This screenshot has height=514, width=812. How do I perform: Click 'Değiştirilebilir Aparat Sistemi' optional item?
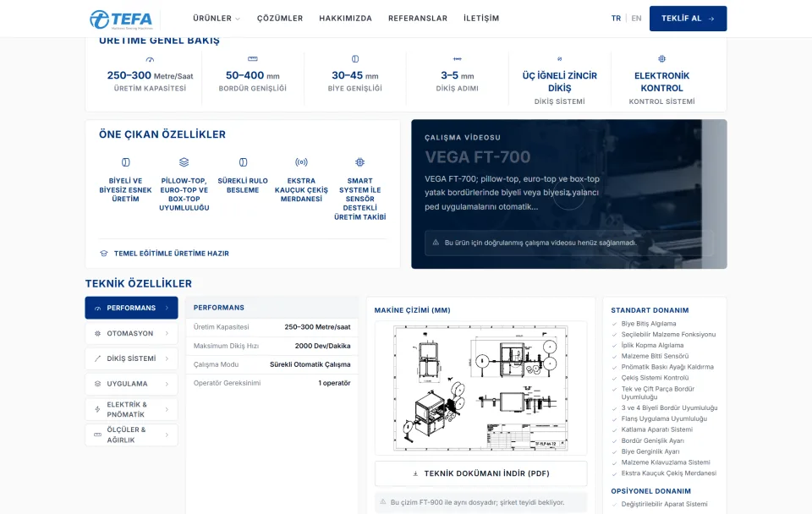[665, 504]
